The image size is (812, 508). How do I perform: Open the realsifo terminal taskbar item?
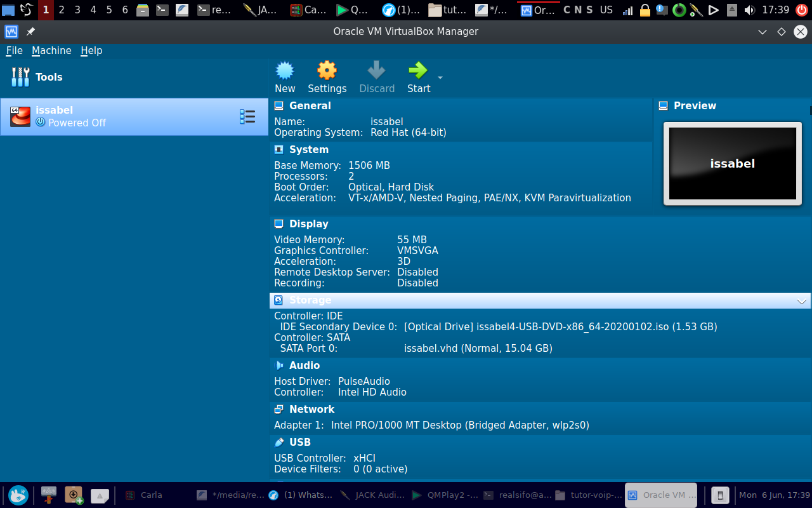pyautogui.click(x=516, y=495)
